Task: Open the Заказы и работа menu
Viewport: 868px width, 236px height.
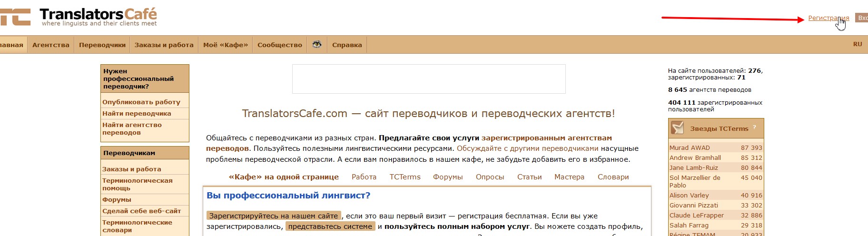Action: [x=164, y=45]
